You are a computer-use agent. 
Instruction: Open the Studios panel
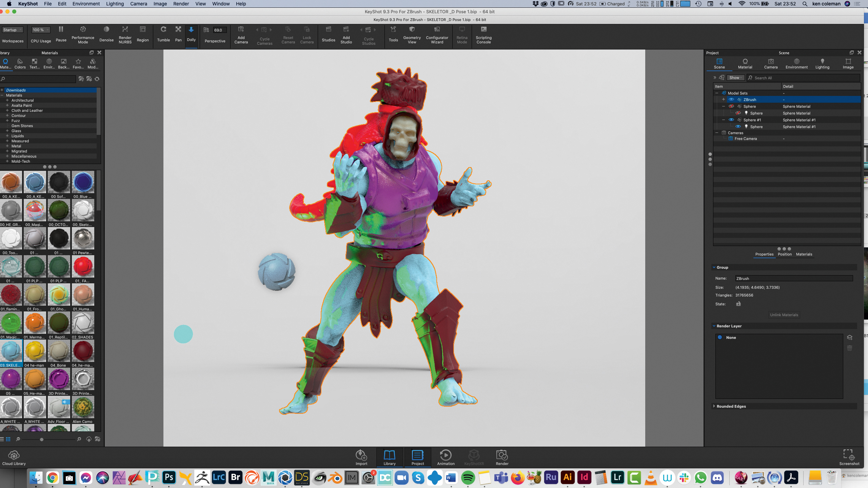[x=329, y=34]
